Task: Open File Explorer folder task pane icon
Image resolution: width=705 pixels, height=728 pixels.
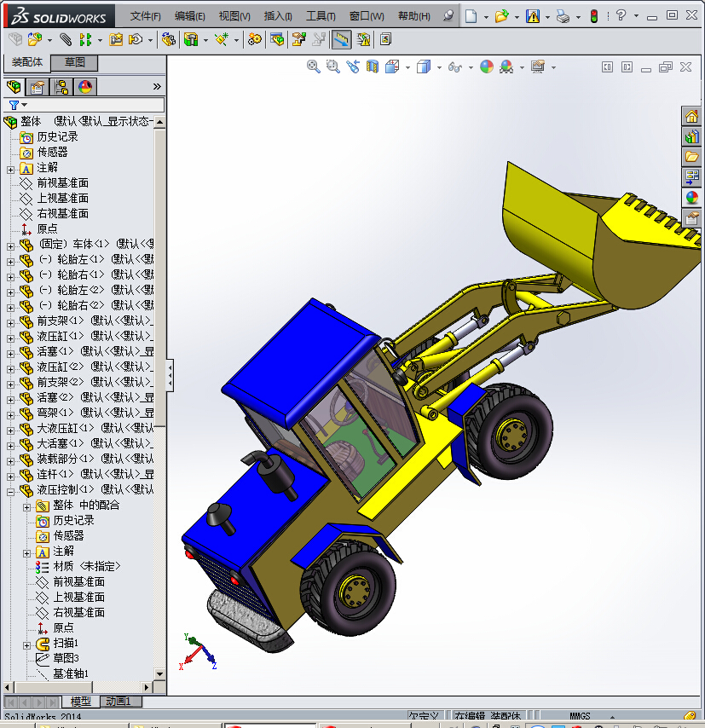Action: [x=691, y=157]
